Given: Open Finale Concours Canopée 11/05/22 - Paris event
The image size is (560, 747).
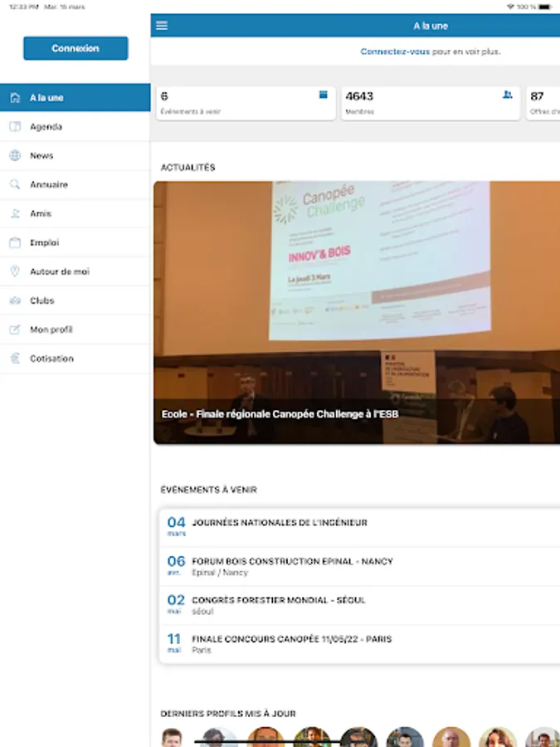Looking at the screenshot, I should click(359, 644).
